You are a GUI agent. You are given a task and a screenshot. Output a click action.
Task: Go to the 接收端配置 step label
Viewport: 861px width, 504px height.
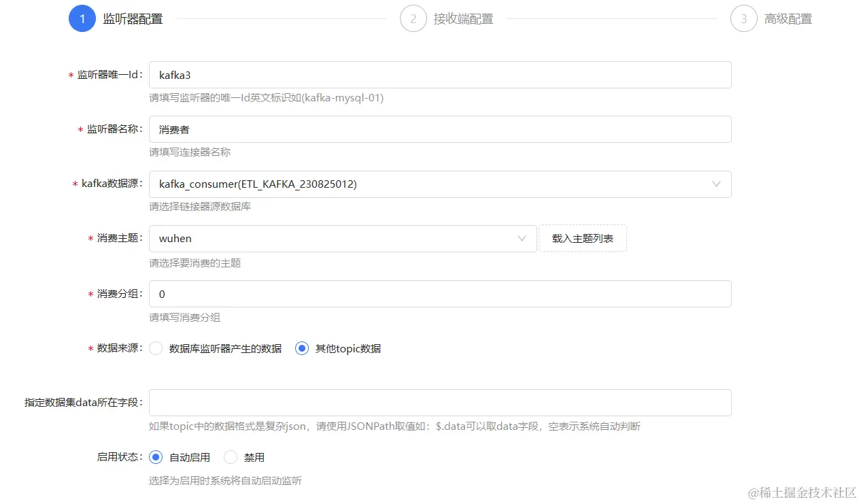click(x=464, y=19)
